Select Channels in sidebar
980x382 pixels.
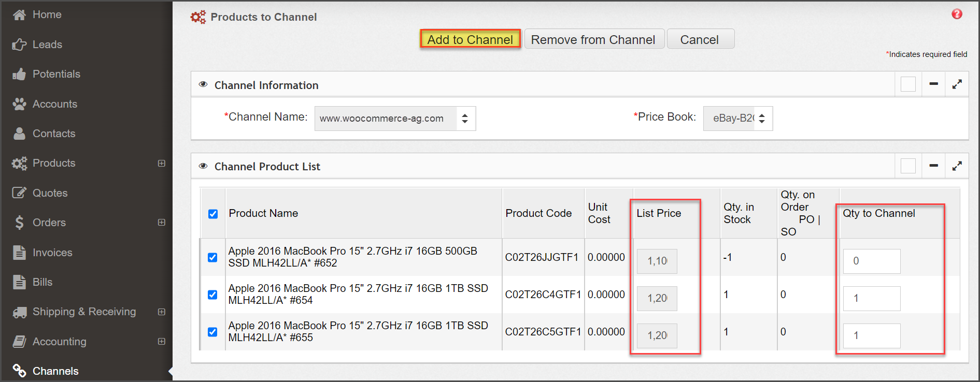[x=55, y=371]
